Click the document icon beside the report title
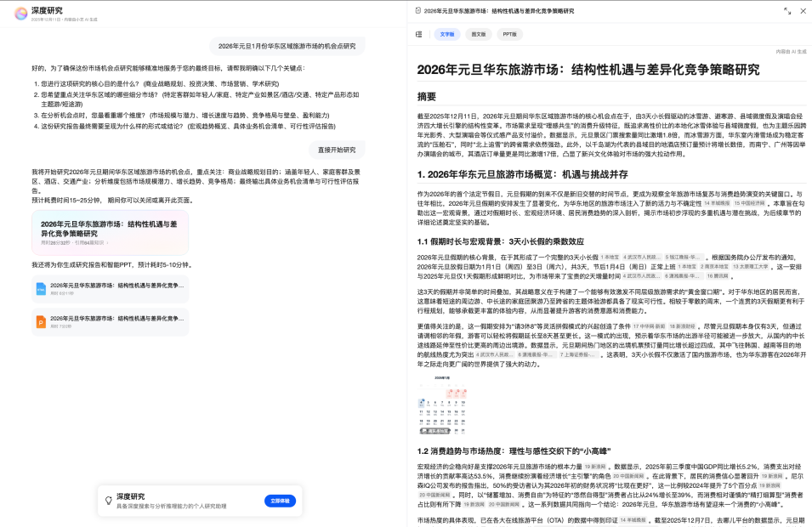The width and height of the screenshot is (812, 527). click(417, 11)
